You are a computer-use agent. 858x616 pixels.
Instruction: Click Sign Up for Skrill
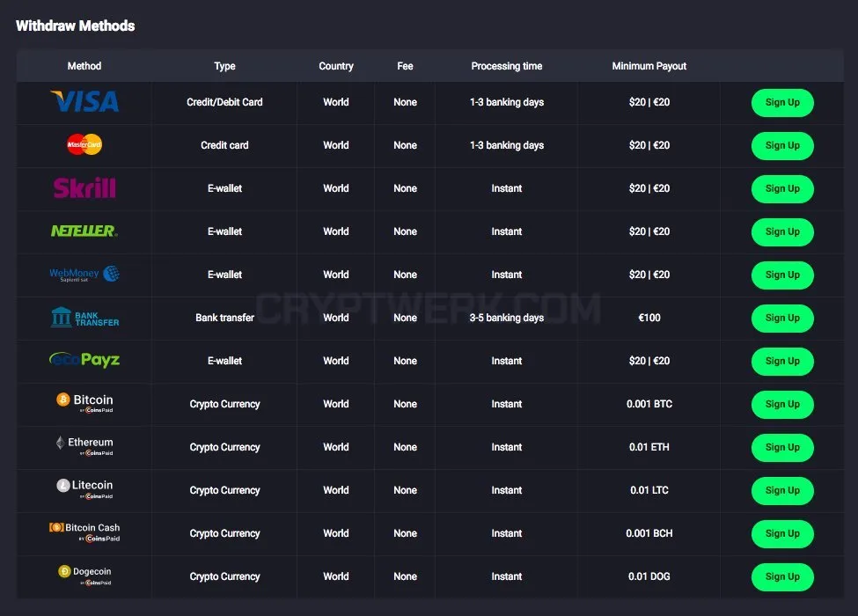pos(782,188)
